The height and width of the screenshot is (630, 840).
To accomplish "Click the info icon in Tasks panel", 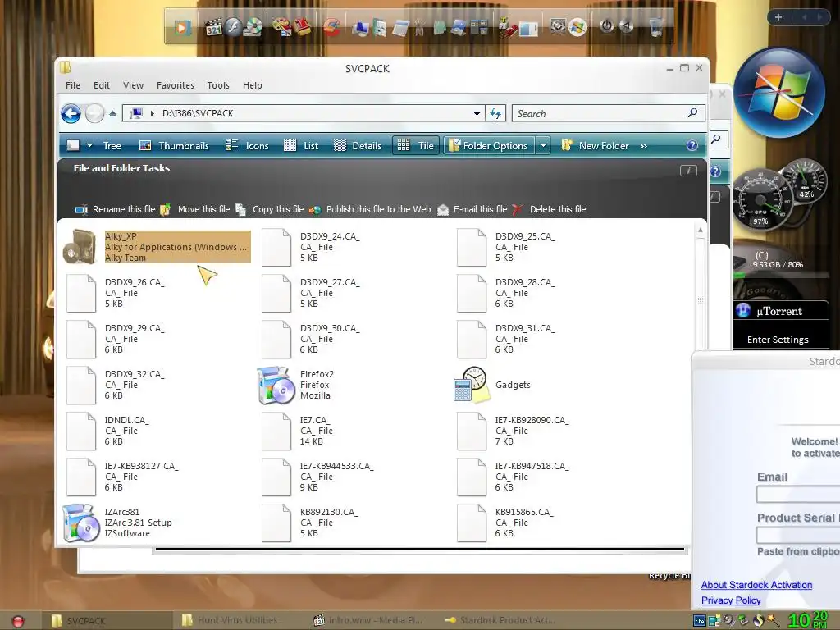I will coord(688,171).
